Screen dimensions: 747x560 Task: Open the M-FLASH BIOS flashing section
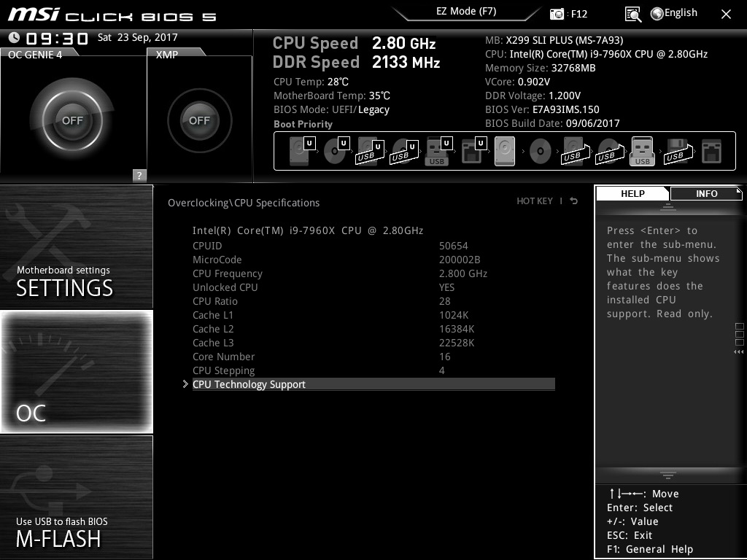pyautogui.click(x=76, y=497)
